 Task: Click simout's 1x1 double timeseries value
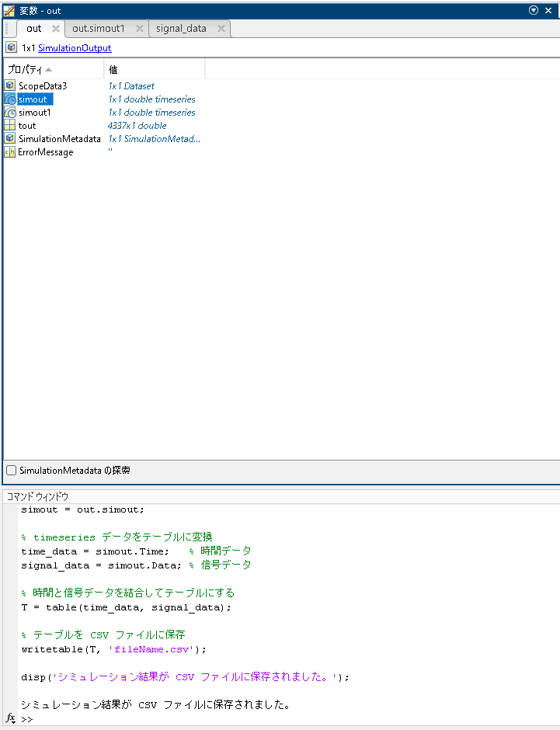click(151, 99)
